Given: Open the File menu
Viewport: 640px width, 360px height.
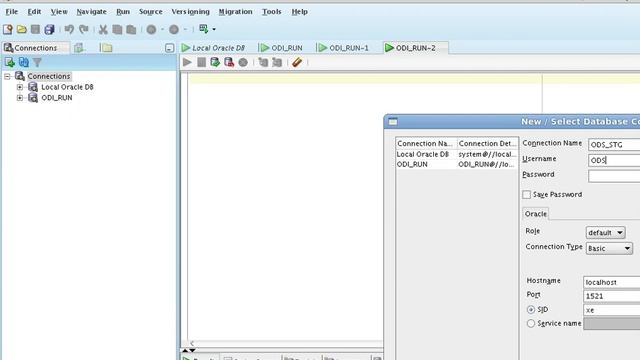Looking at the screenshot, I should [11, 11].
